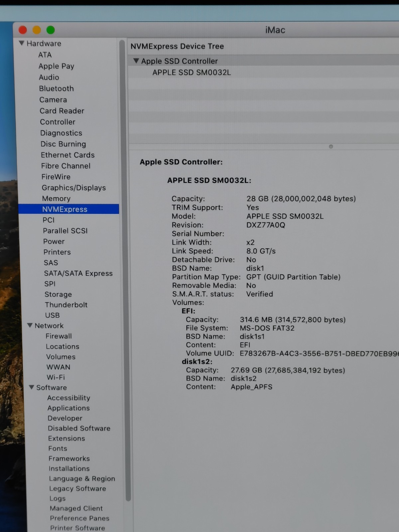This screenshot has width=399, height=532.
Task: Select Locations under Network
Action: click(x=63, y=346)
